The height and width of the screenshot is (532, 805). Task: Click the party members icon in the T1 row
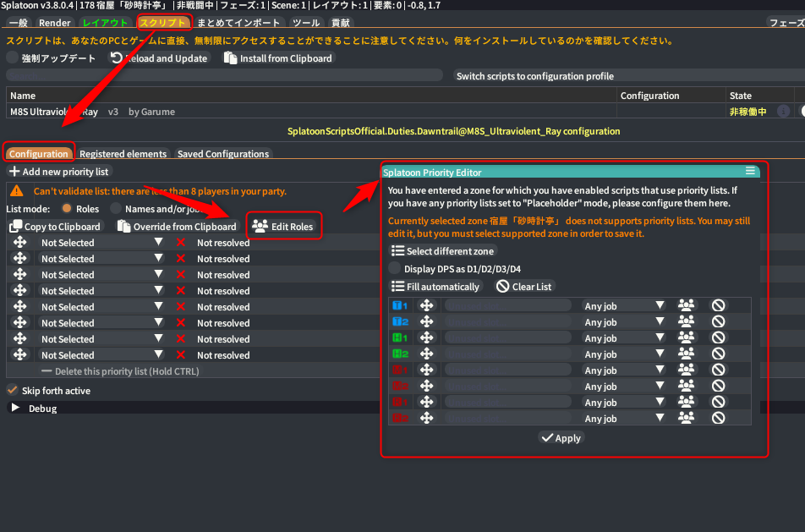tap(686, 305)
